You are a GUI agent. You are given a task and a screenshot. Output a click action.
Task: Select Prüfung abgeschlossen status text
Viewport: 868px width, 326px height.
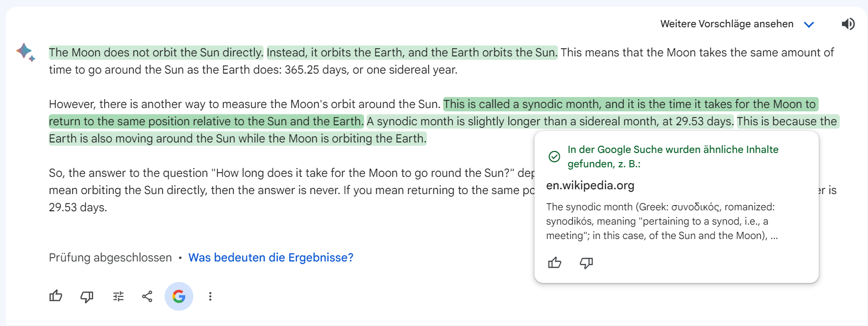click(110, 257)
